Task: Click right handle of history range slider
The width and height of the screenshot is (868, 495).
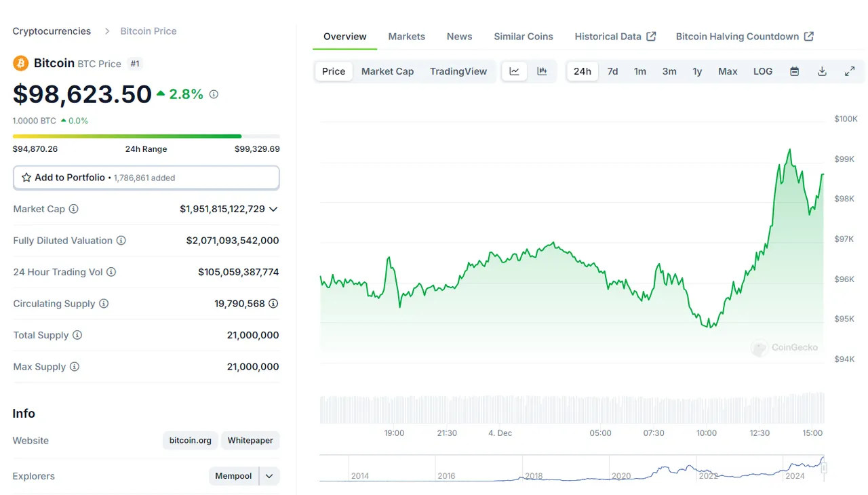Action: pyautogui.click(x=824, y=468)
